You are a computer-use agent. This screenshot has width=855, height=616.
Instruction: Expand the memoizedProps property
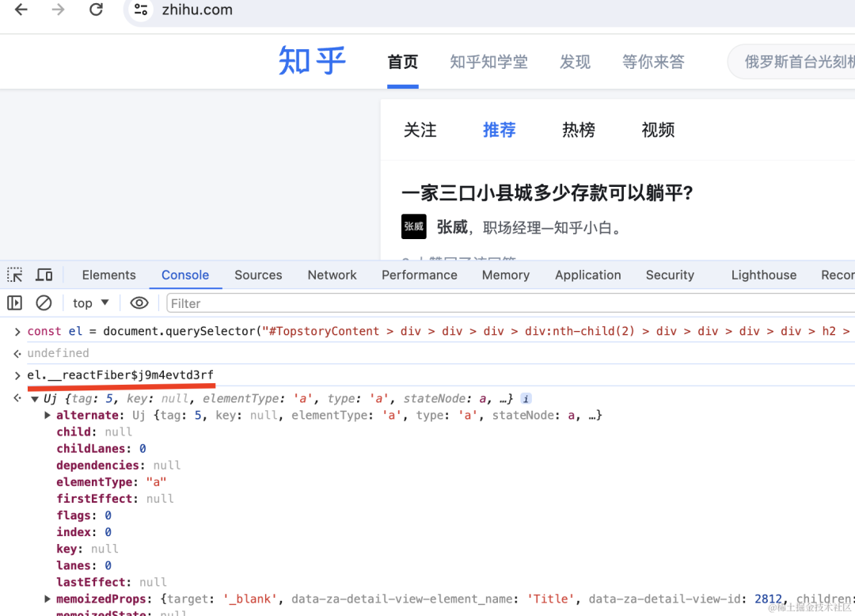pyautogui.click(x=48, y=599)
